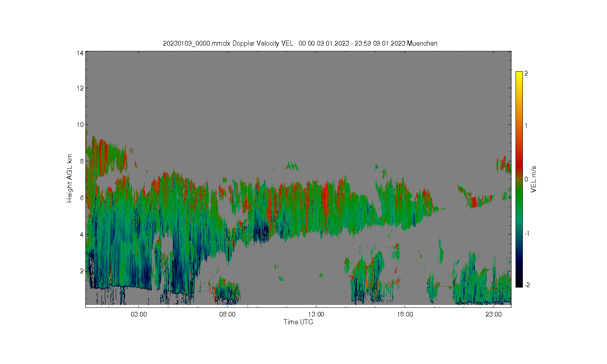Click the 'VEL m/s' colorbar label
This screenshot has height=364, width=607.
(534, 179)
